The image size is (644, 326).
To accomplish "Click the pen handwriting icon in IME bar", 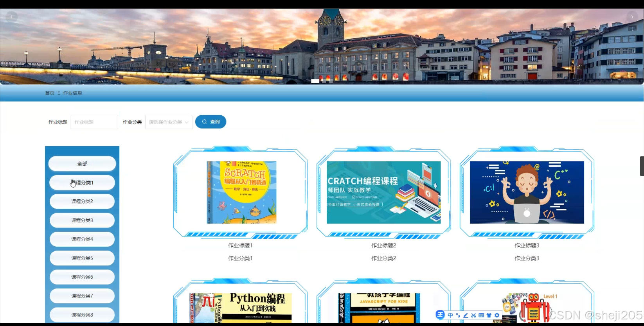I will tap(466, 315).
